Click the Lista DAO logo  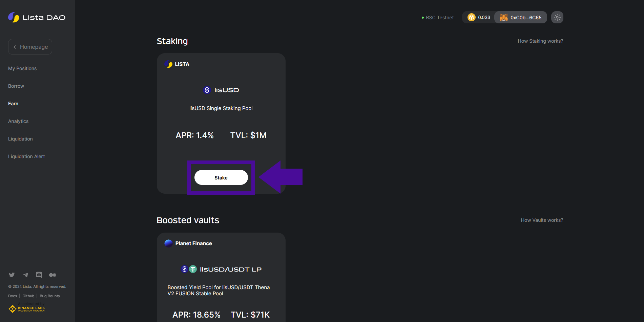click(x=37, y=17)
